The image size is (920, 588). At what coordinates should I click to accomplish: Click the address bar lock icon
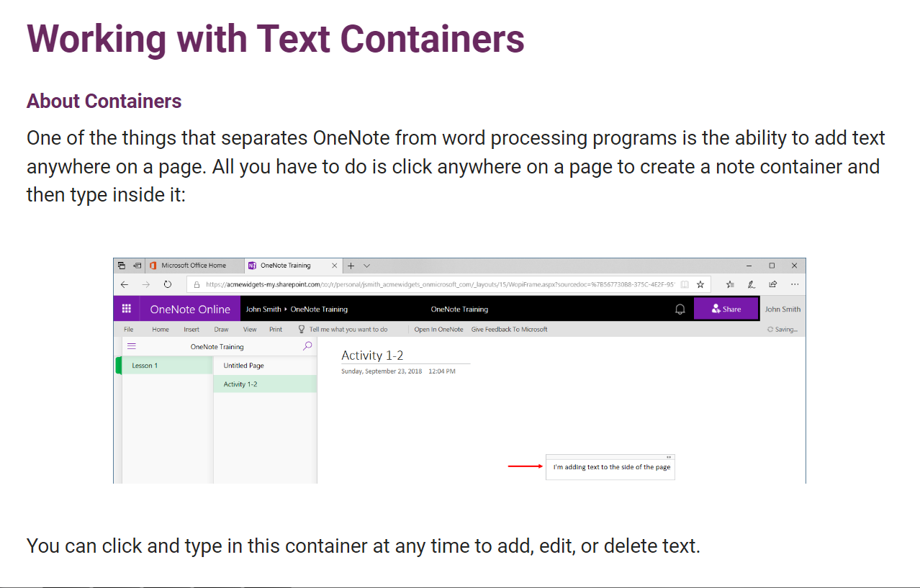pos(197,284)
